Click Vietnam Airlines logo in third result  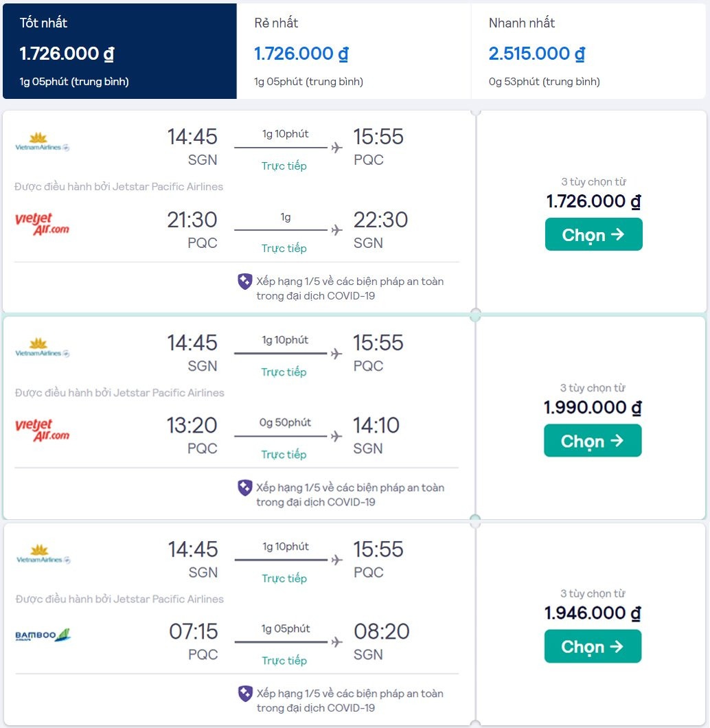point(43,554)
